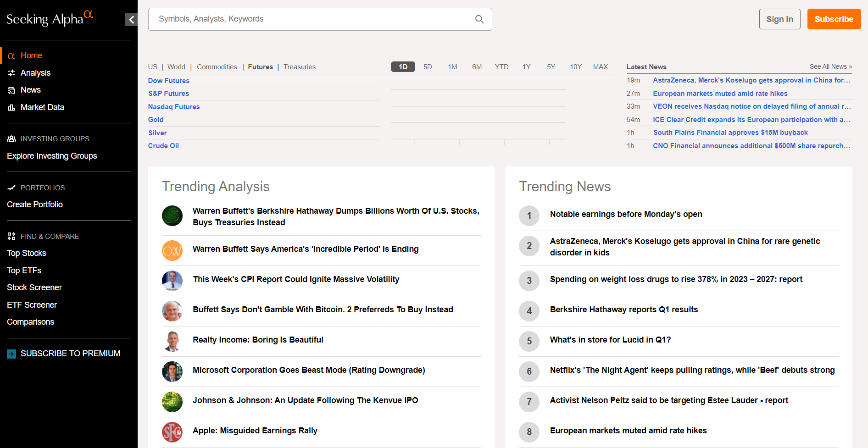Open Stock Screener in sidebar
This screenshot has height=448, width=868.
(x=34, y=288)
